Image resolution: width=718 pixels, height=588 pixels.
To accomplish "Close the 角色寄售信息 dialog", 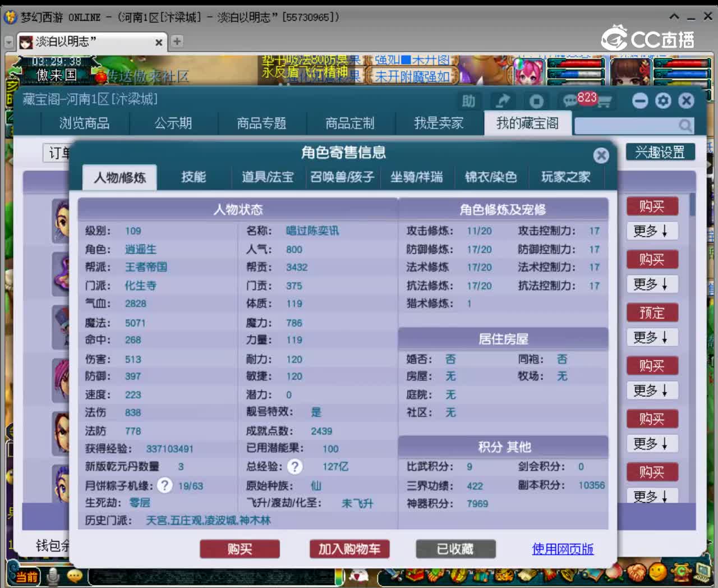I will (x=601, y=155).
